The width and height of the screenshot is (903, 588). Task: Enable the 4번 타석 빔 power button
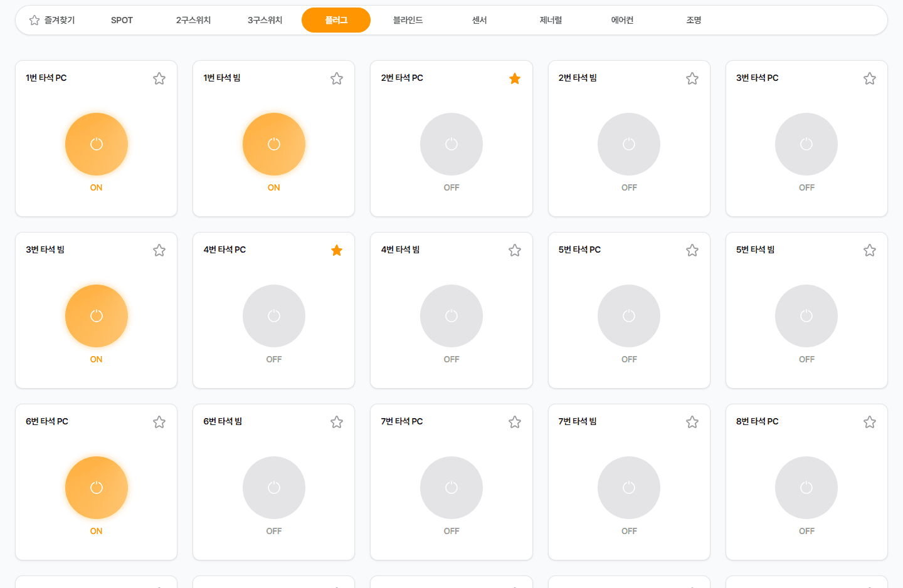451,316
